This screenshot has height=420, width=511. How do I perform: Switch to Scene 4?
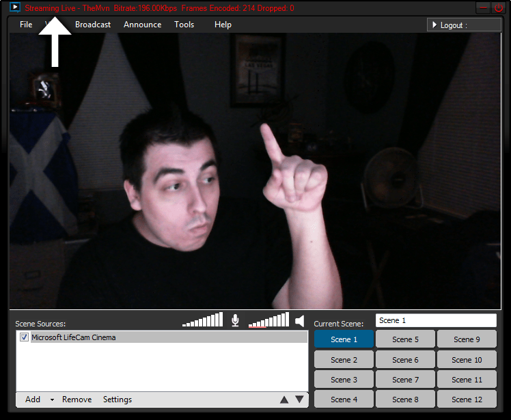344,400
